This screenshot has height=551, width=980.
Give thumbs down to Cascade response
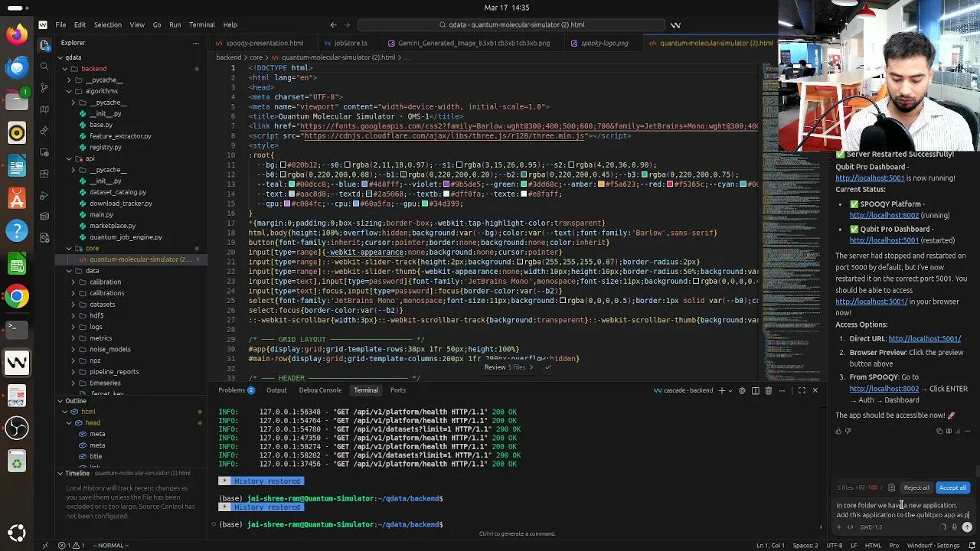coord(848,431)
